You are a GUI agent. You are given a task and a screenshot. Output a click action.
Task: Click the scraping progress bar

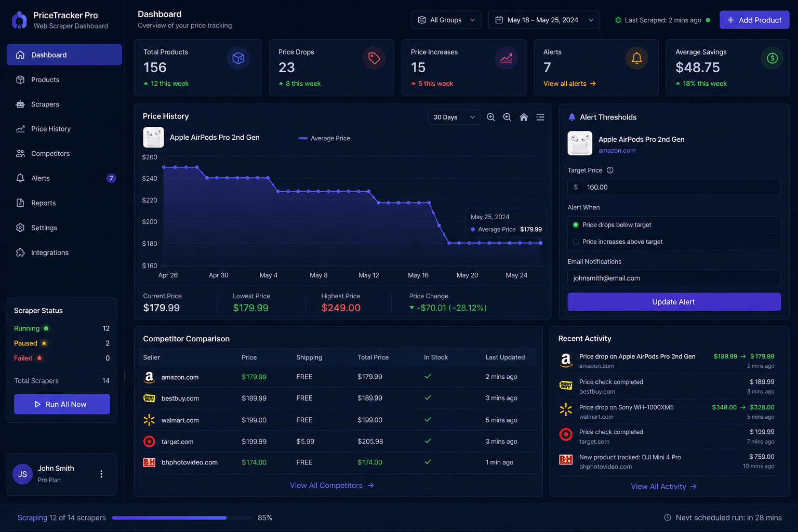(x=181, y=518)
